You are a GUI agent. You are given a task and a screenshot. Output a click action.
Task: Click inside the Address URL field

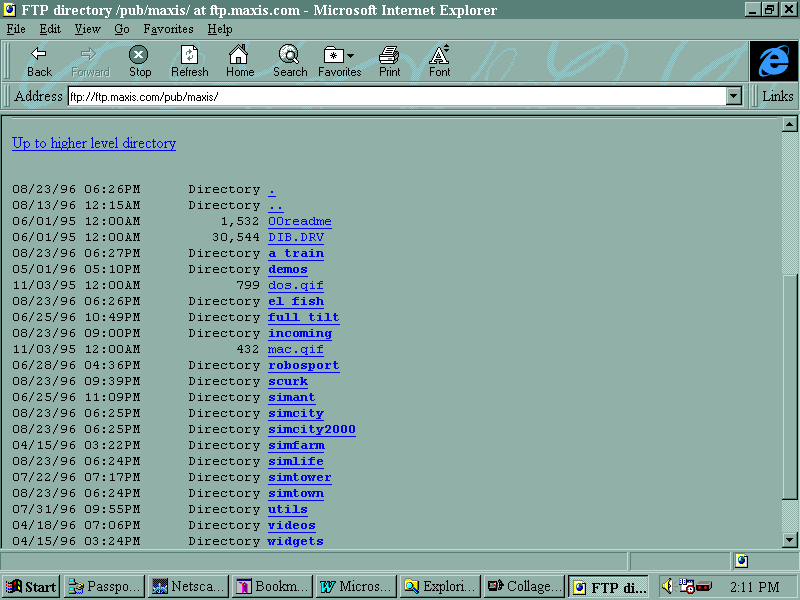tap(395, 96)
